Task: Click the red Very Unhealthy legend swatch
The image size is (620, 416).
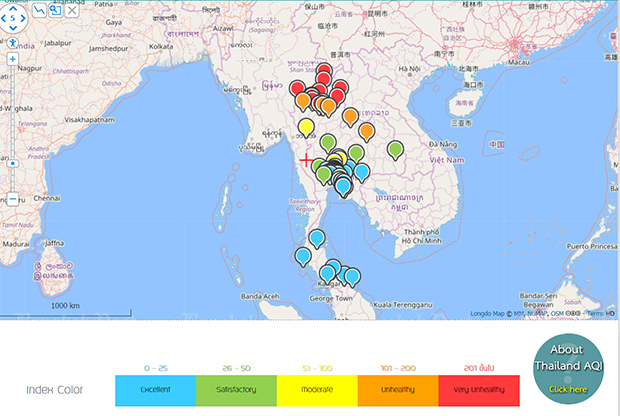Action: pyautogui.click(x=478, y=388)
